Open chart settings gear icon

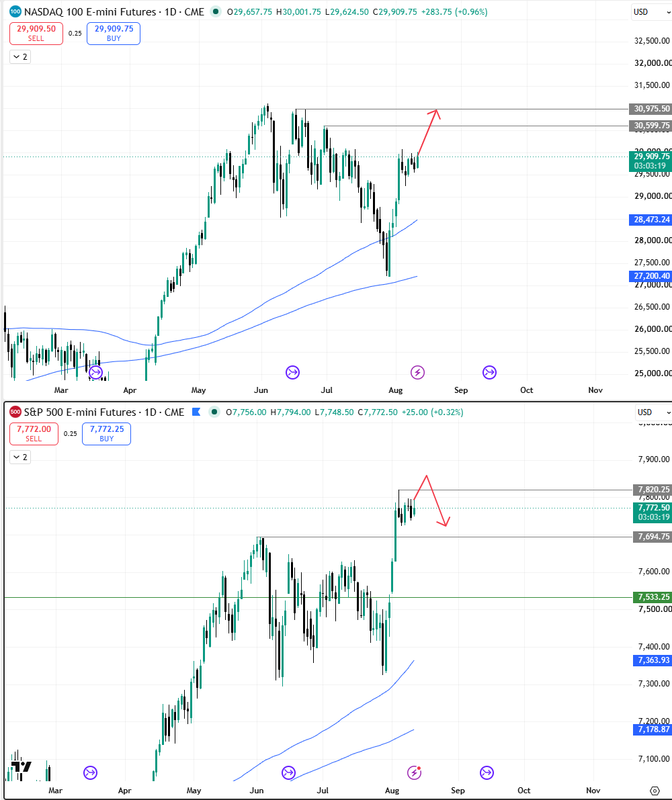pyautogui.click(x=655, y=791)
